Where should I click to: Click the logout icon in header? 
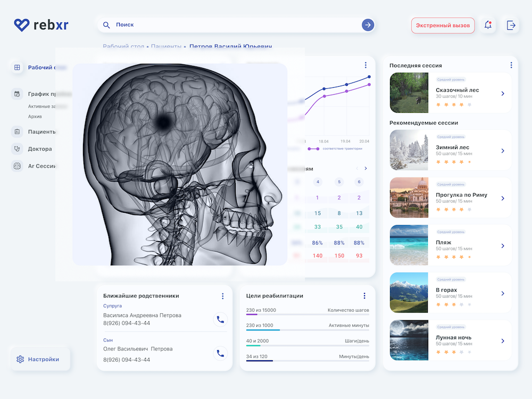tap(511, 25)
